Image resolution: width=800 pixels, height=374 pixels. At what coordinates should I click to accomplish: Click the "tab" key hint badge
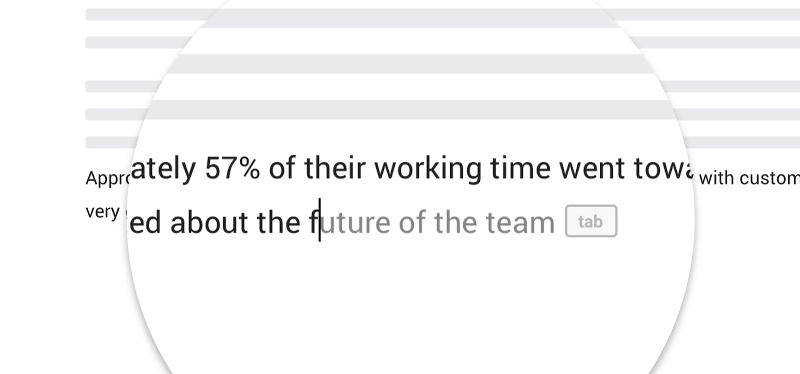coord(591,221)
